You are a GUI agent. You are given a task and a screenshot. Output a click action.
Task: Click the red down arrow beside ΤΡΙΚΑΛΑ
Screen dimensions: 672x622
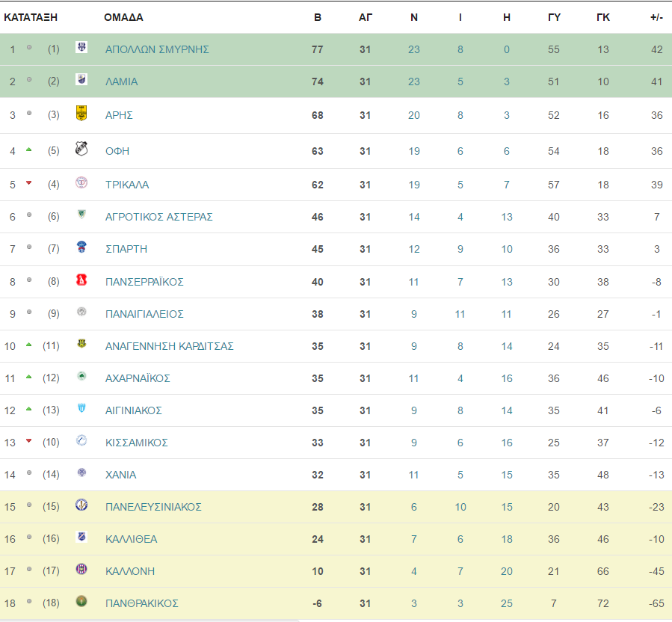tap(28, 183)
